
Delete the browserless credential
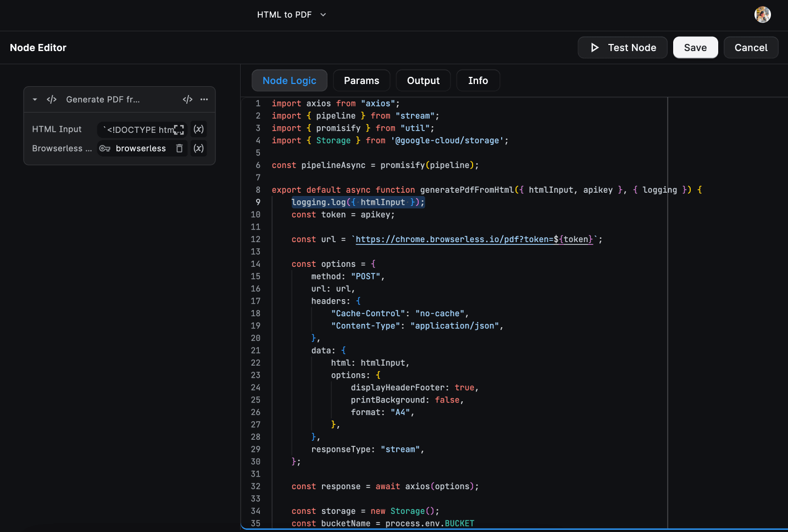point(179,148)
